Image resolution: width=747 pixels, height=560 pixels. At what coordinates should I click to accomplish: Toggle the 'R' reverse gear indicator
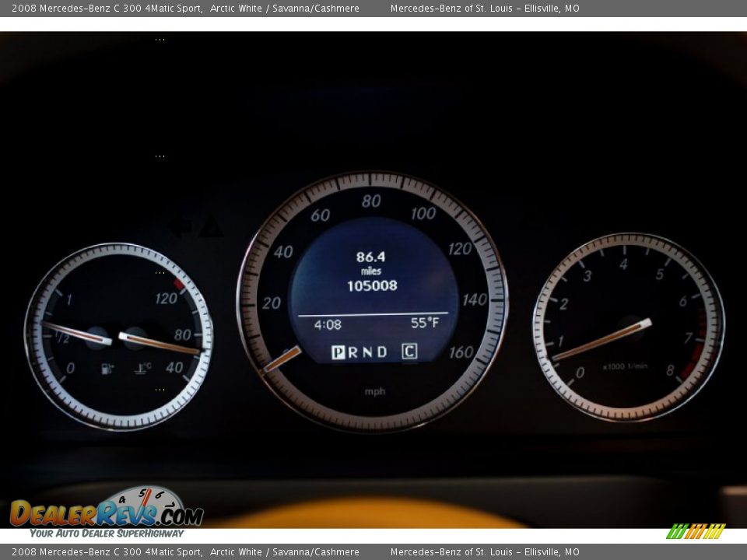[x=352, y=352]
